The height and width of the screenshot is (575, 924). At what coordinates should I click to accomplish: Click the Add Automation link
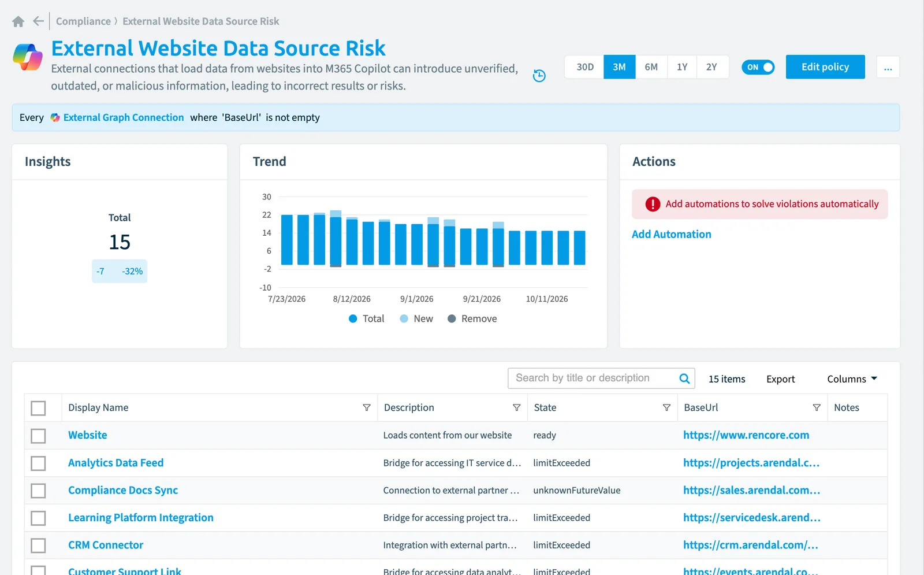671,234
